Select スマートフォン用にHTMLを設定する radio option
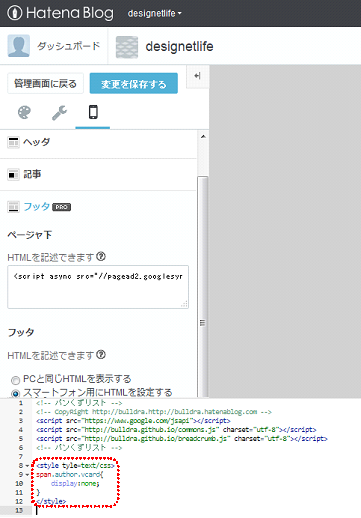Screen dimensions: 361x518 click(x=15, y=394)
